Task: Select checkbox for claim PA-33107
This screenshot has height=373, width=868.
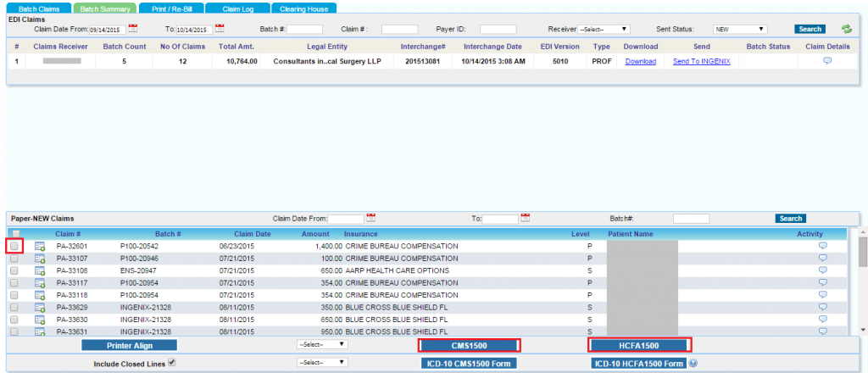Action: (x=14, y=259)
